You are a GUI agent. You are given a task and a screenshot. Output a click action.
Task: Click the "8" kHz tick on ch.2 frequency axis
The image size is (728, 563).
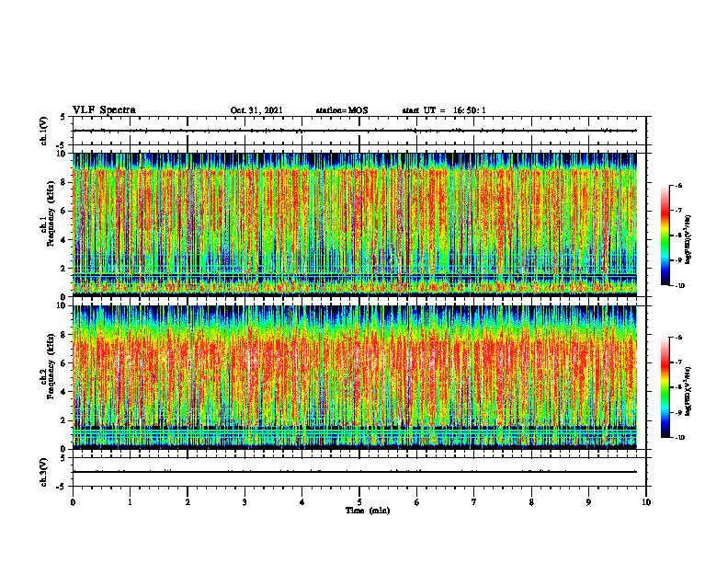[64, 335]
